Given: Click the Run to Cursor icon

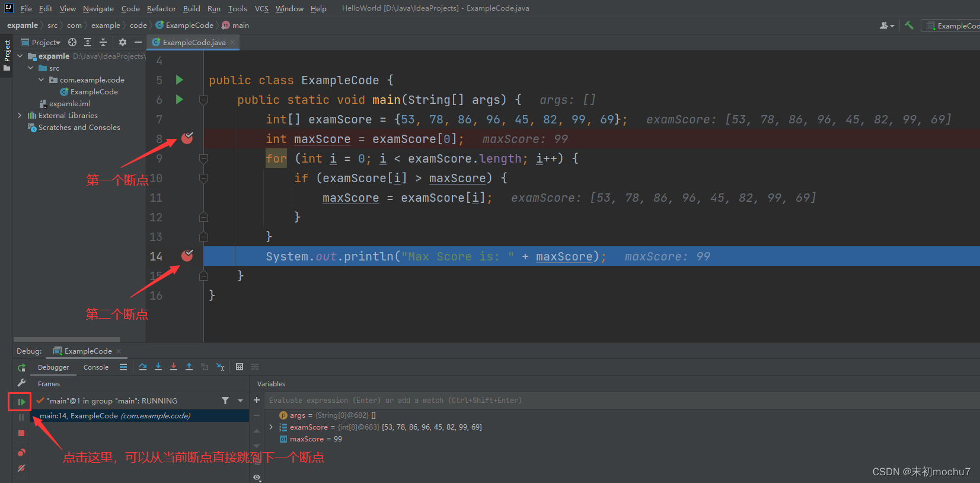Looking at the screenshot, I should coord(220,367).
